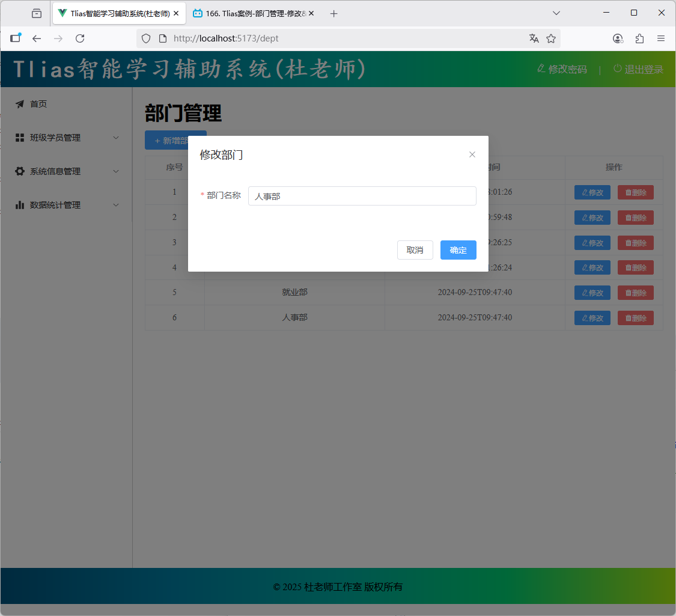Open the browser hamburger application menu
676x616 pixels.
click(x=661, y=38)
